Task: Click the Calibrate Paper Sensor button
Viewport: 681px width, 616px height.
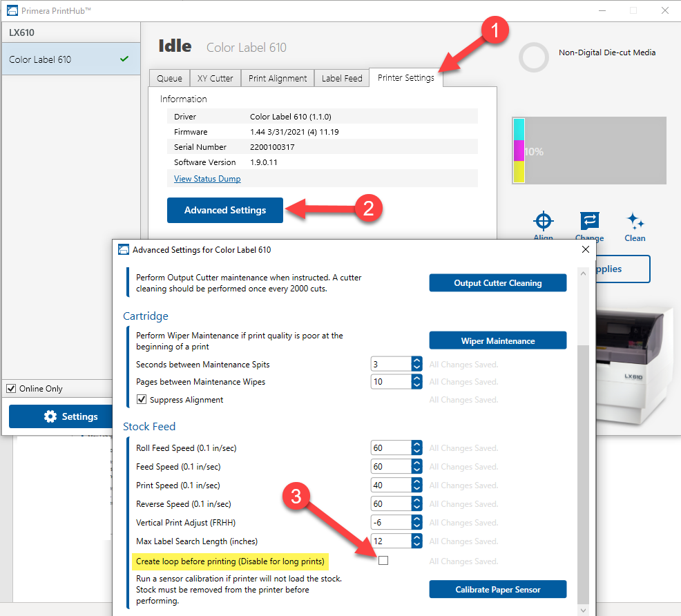Action: [498, 590]
